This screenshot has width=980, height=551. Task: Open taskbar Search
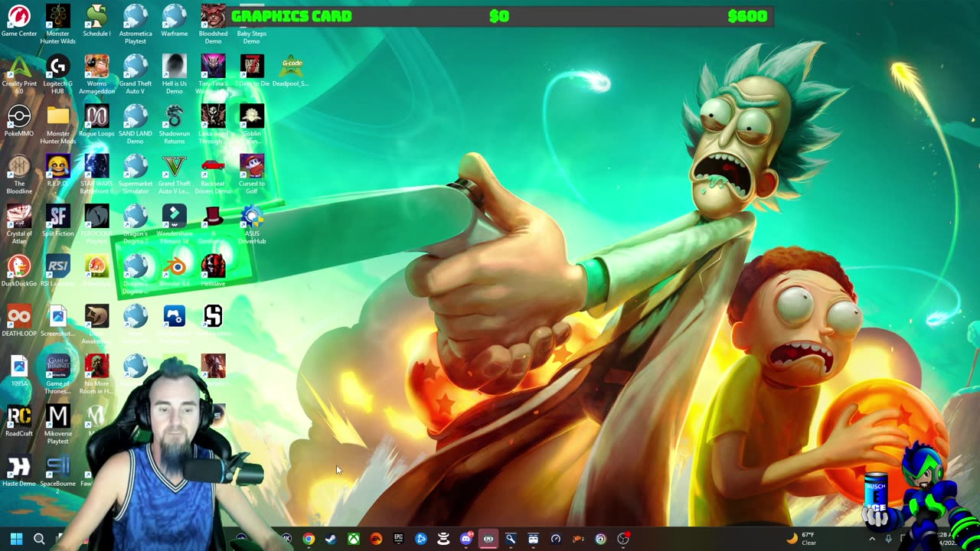(x=39, y=539)
